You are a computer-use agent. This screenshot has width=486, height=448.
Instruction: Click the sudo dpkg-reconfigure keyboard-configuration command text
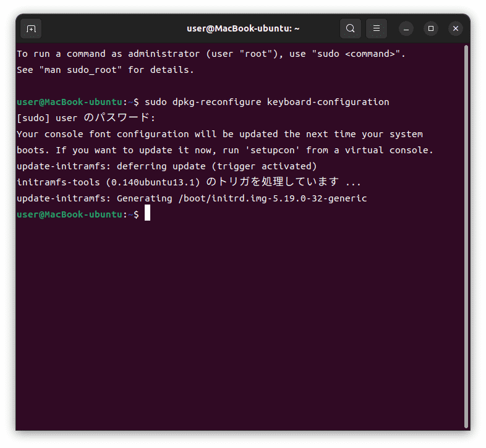click(267, 102)
